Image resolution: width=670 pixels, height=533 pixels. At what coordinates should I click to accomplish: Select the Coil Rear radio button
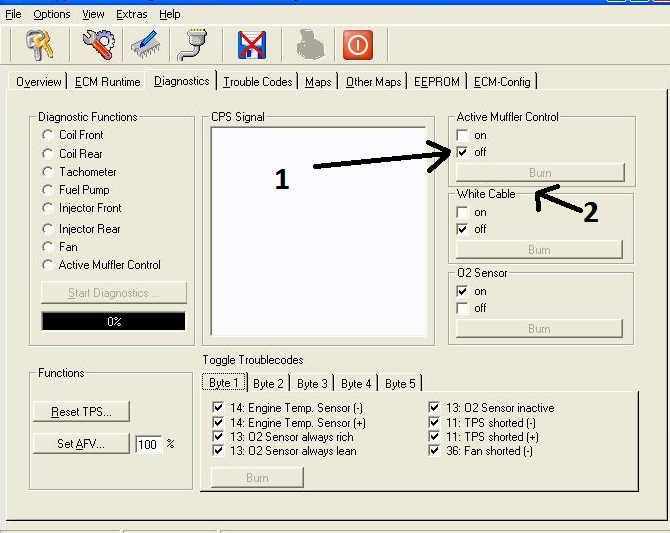pyautogui.click(x=47, y=154)
